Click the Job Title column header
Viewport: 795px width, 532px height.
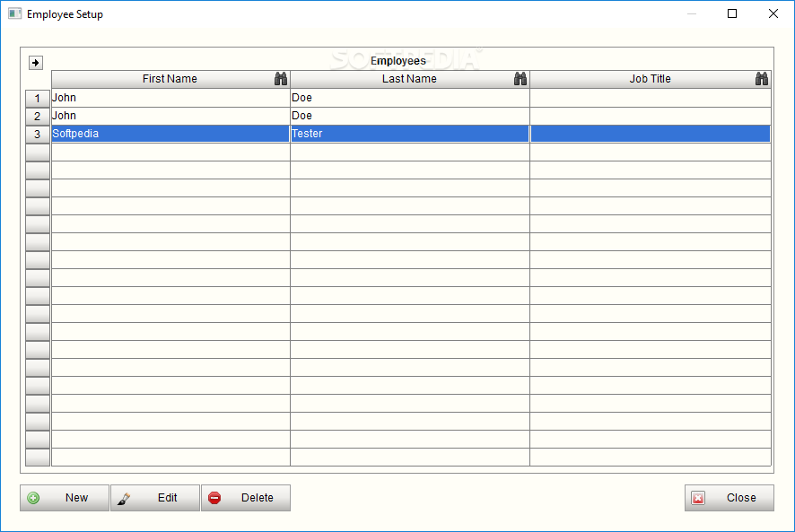[651, 79]
